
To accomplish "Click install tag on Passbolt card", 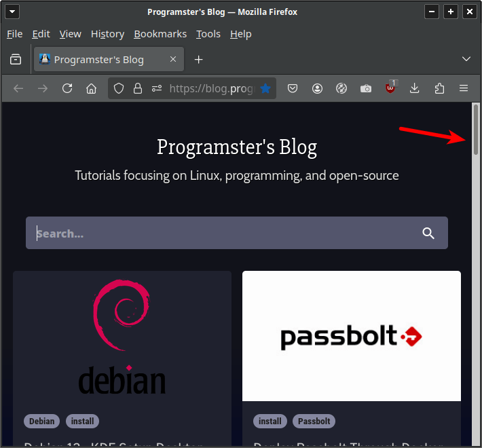I will [270, 421].
